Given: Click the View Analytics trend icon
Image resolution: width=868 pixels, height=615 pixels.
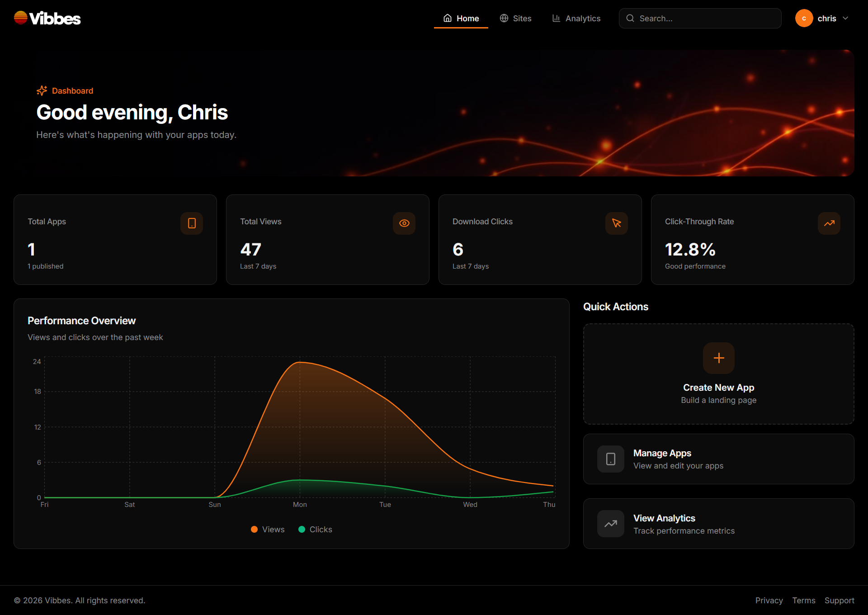Looking at the screenshot, I should pos(611,524).
